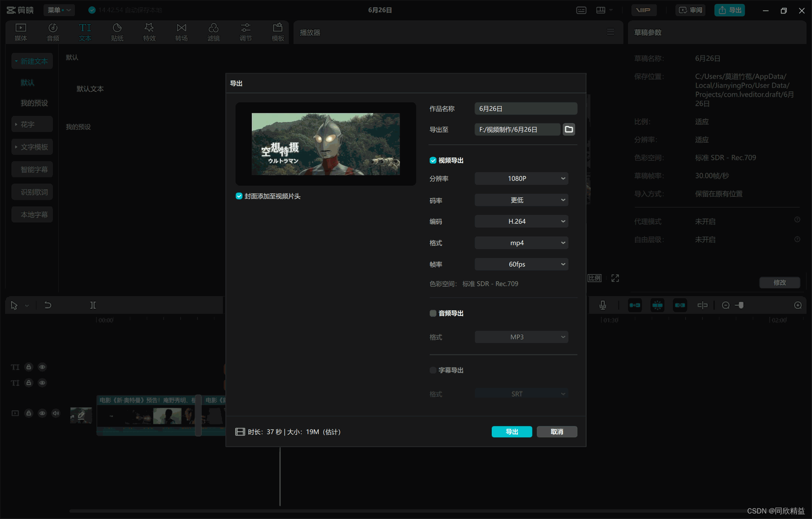Click the timeline zoom in icon

[798, 305]
